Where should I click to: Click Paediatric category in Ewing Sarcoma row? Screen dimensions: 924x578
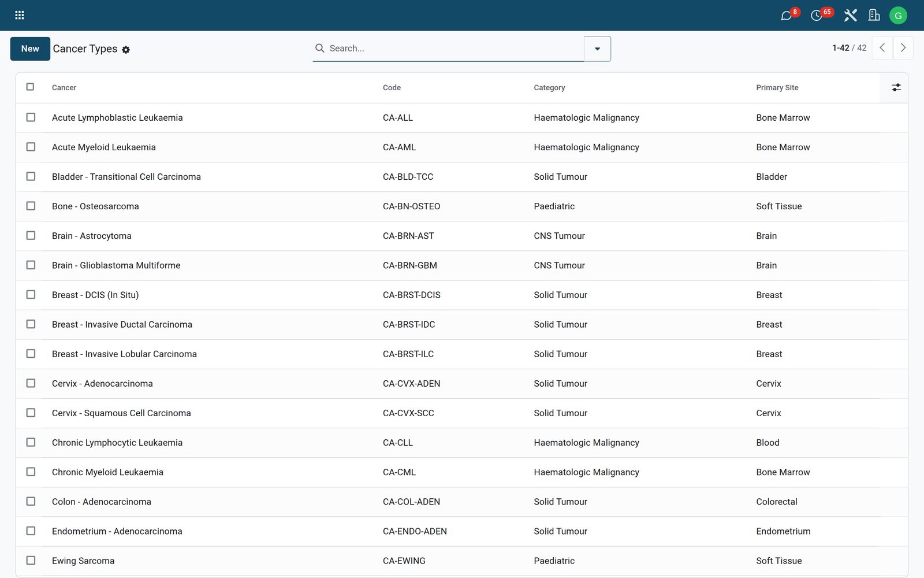[554, 561]
